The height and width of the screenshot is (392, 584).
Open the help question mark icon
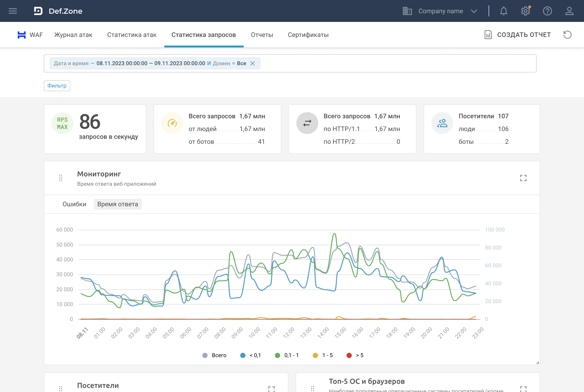coord(547,11)
